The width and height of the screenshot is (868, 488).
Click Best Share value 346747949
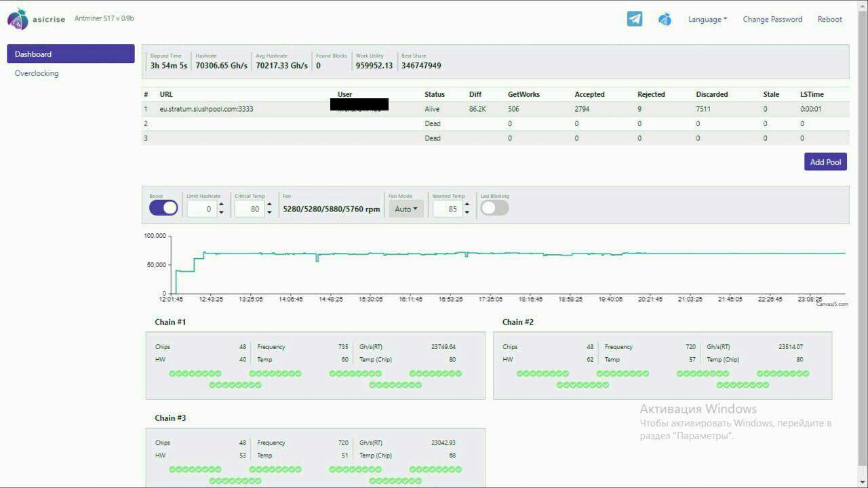[x=421, y=66]
